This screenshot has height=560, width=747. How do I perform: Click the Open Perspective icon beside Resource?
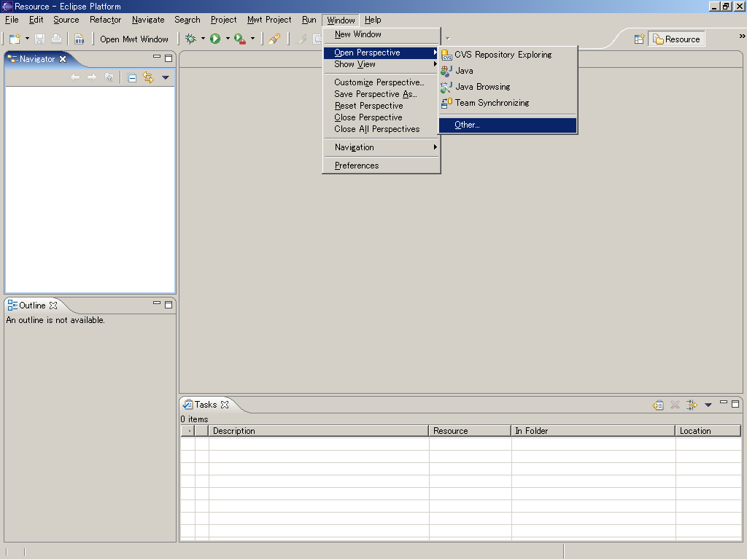click(639, 39)
